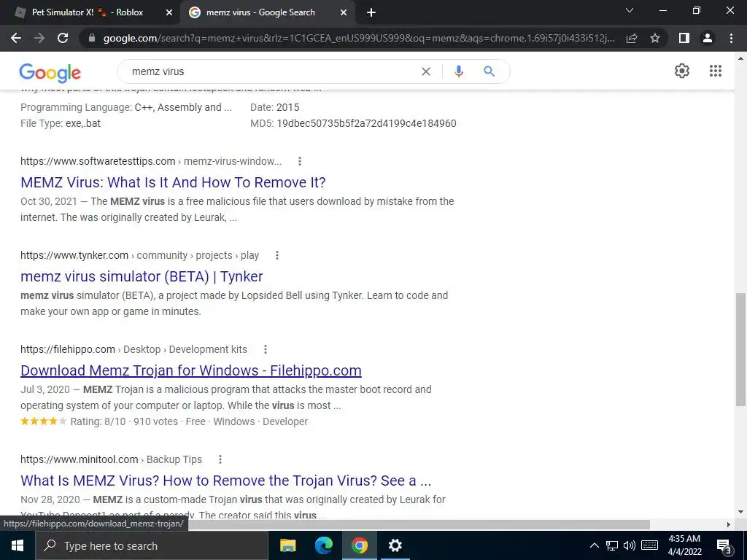
Task: Open softwaretesttips result options menu
Action: (x=300, y=161)
